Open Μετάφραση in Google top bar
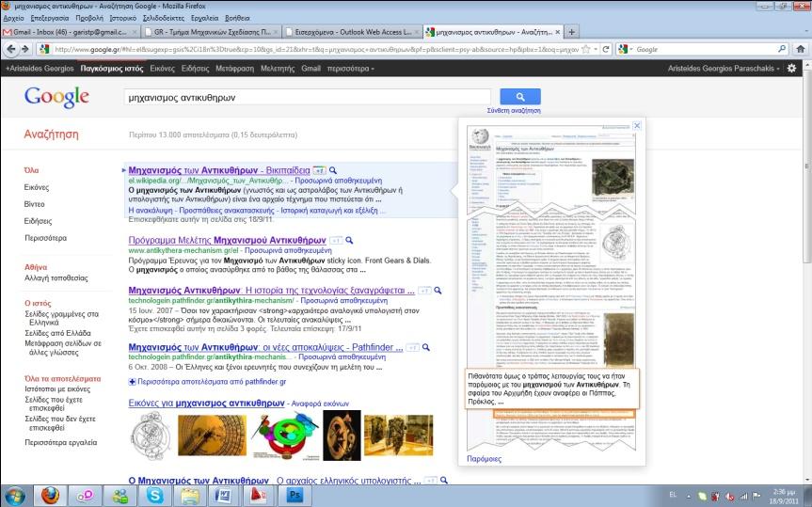The image size is (812, 507). [x=234, y=69]
